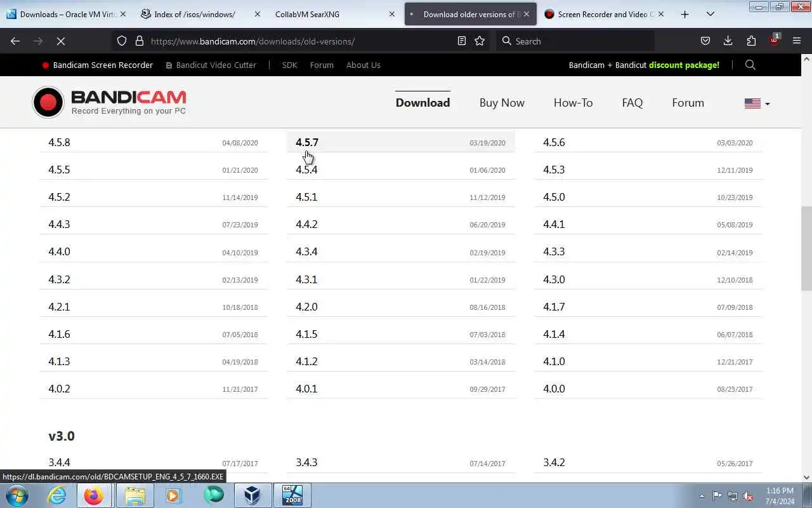This screenshot has width=812, height=508.
Task: Click the Action Center flag icon
Action: pos(717,496)
